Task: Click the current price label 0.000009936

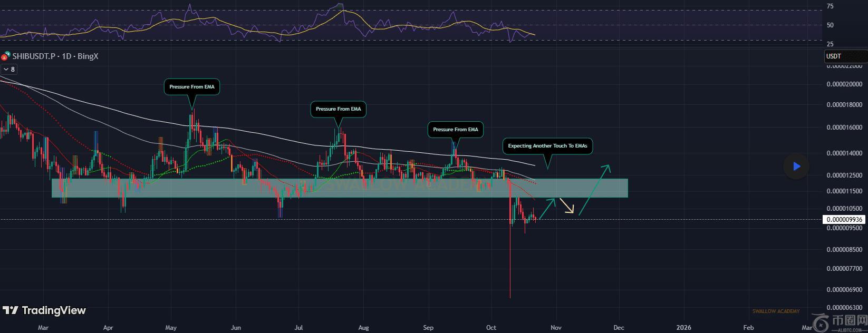Action: [x=844, y=219]
